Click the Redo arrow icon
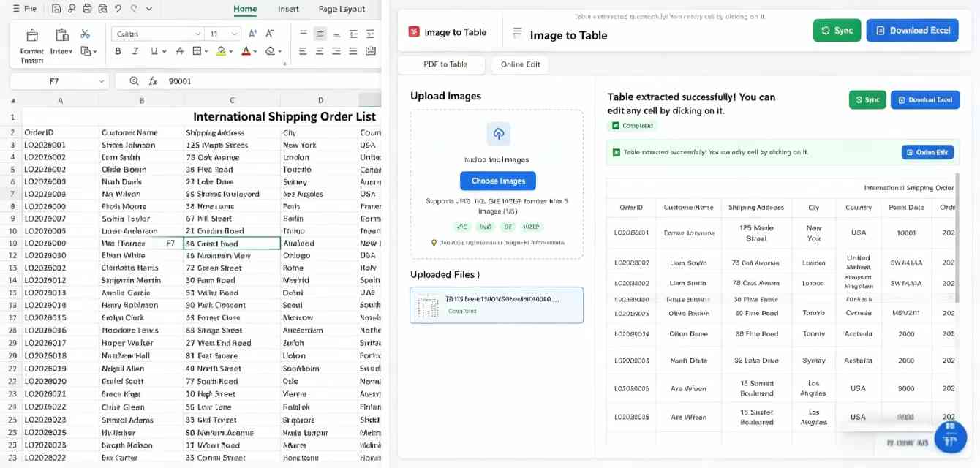 point(133,9)
